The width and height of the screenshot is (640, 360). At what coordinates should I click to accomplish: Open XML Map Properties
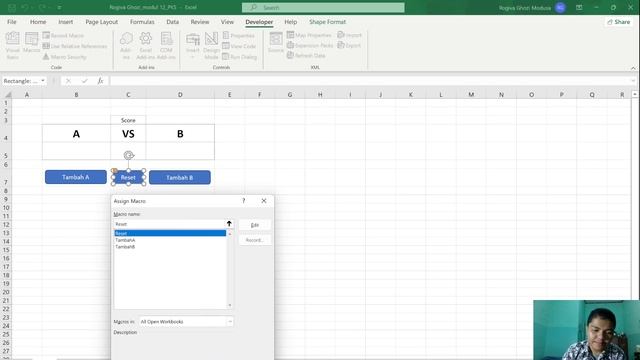coord(309,35)
